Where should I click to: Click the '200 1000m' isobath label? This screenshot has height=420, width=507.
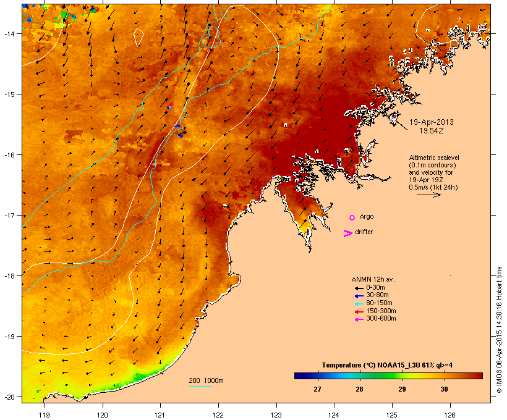tap(206, 380)
